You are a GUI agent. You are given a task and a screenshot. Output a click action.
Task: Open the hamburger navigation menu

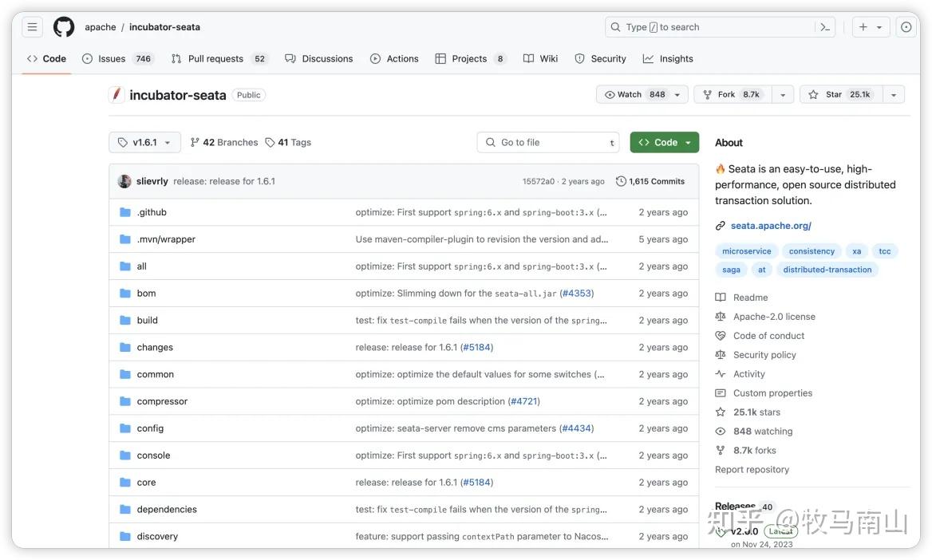pyautogui.click(x=32, y=27)
